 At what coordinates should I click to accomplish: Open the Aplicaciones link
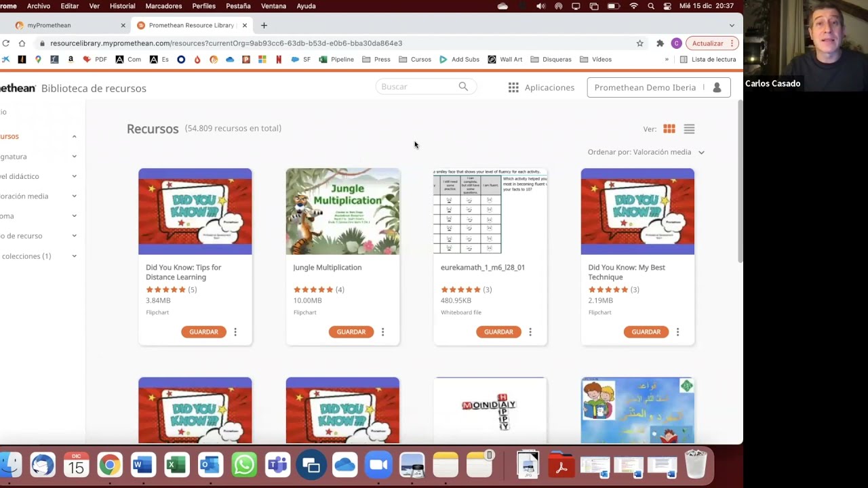[549, 87]
